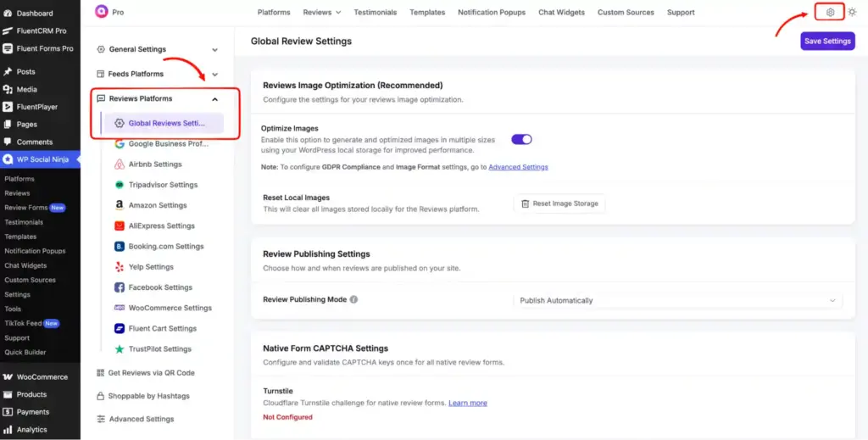This screenshot has height=440, width=868.
Task: Click the TrustPilot star icon
Action: tap(119, 348)
